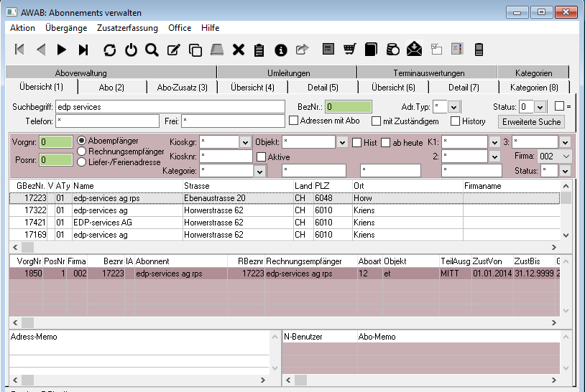Jump to last record using toolbar
This screenshot has height=392, width=585.
click(x=83, y=50)
